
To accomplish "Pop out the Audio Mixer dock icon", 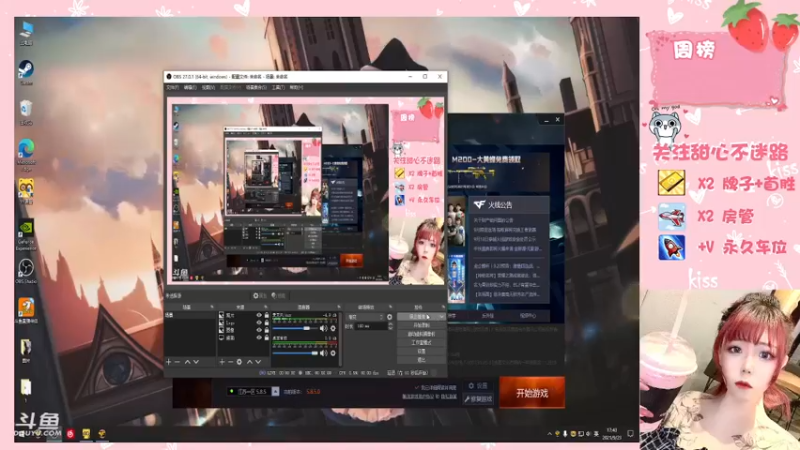I will pos(339,307).
